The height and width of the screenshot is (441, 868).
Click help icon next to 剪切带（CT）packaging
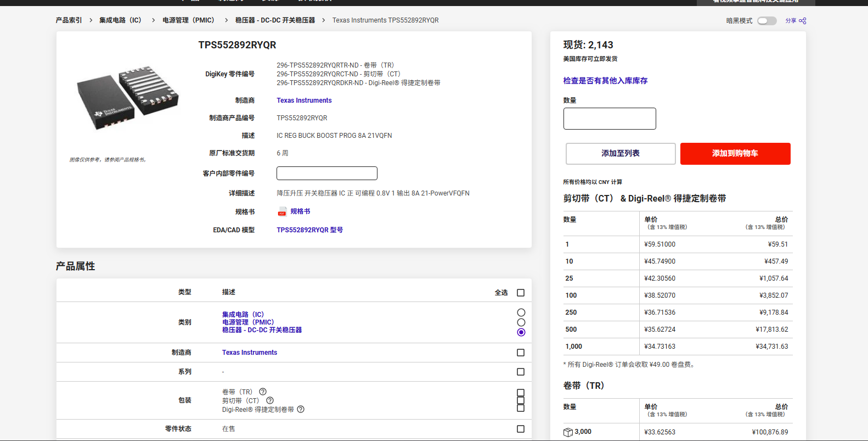coord(270,400)
